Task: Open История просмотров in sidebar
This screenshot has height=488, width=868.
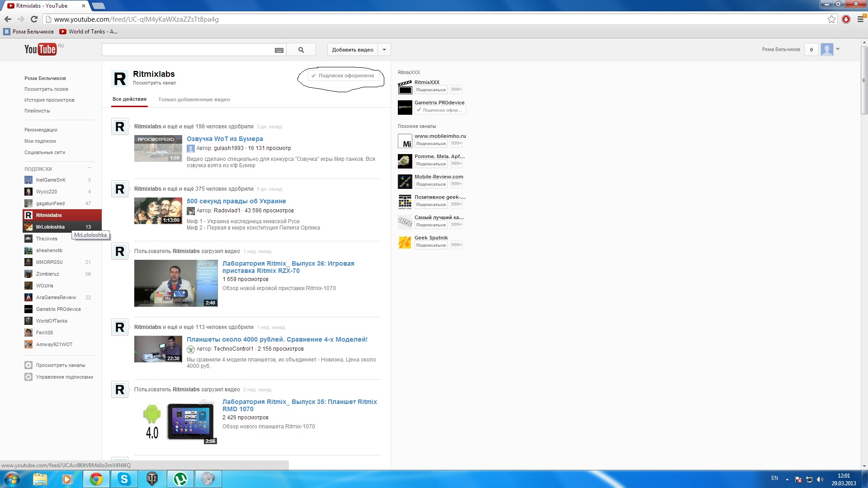Action: click(x=49, y=100)
